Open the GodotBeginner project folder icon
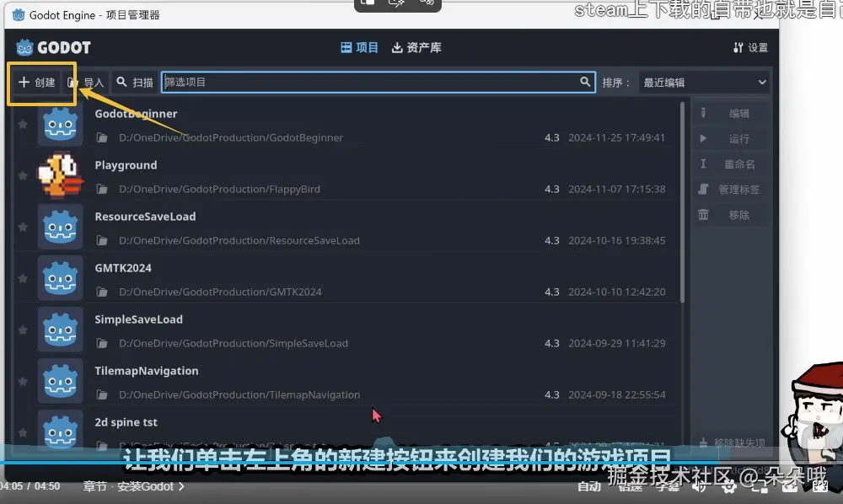The width and height of the screenshot is (843, 504). 102,138
